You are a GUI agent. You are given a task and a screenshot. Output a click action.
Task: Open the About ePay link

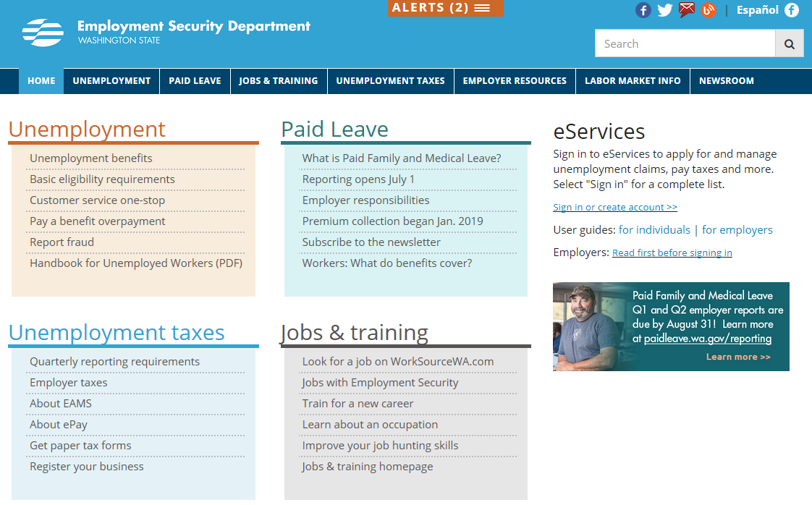(59, 425)
